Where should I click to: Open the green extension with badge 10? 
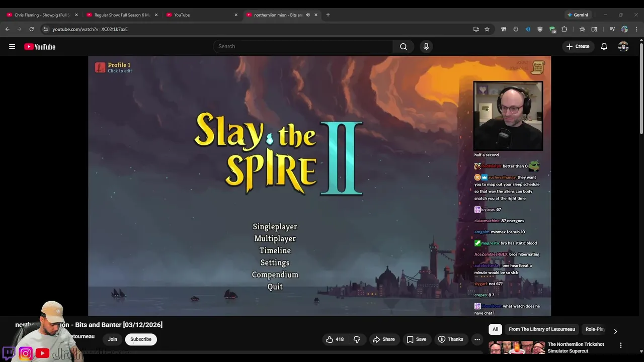(x=552, y=29)
